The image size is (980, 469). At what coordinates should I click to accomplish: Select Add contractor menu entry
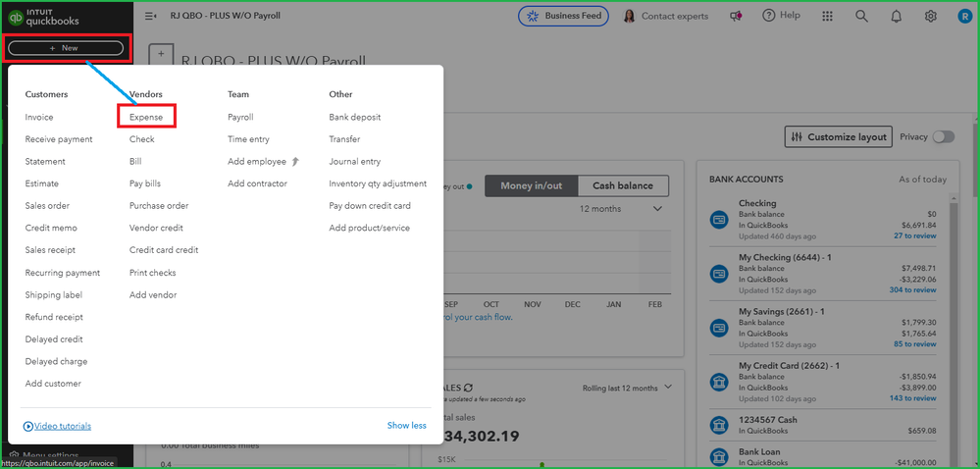pos(257,183)
